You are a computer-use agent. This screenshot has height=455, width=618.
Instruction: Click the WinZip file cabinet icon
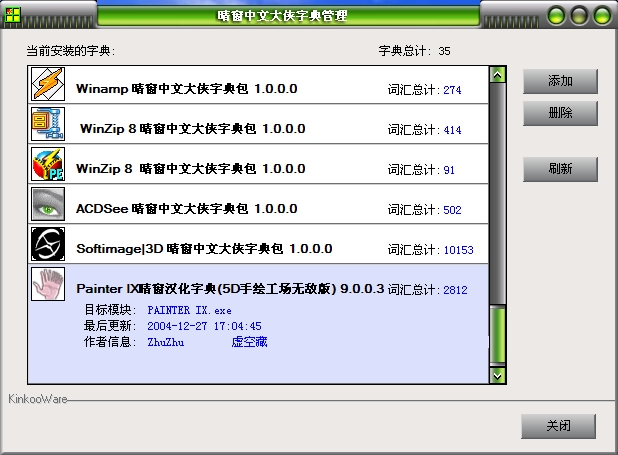(48, 124)
